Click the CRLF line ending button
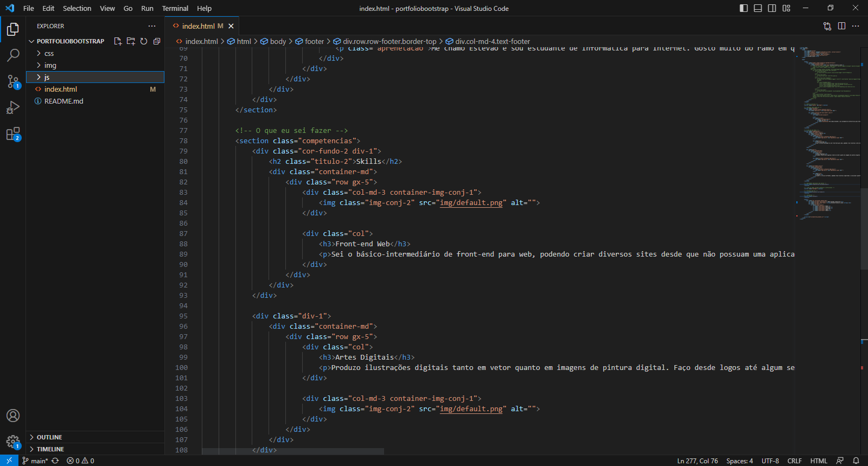The width and height of the screenshot is (868, 466). [x=794, y=461]
